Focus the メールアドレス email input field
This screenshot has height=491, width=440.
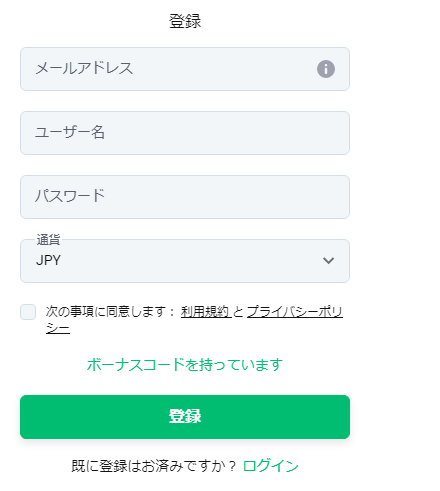pyautogui.click(x=185, y=69)
